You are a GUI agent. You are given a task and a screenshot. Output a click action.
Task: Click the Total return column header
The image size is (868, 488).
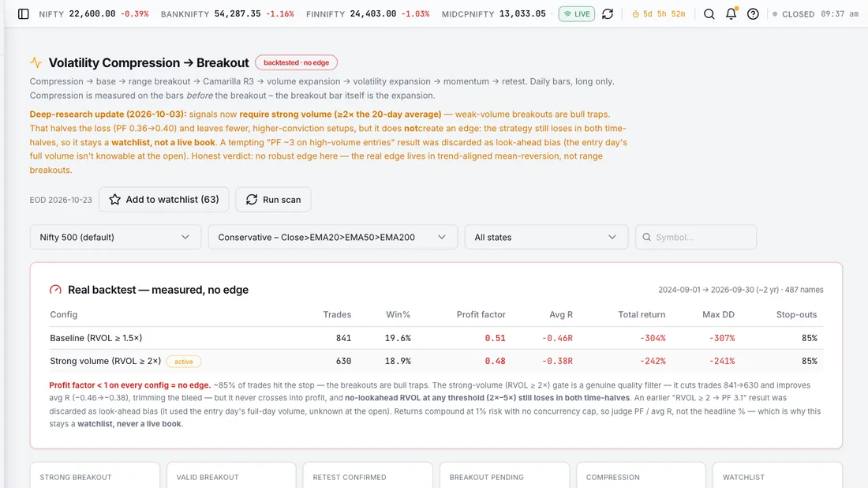[x=642, y=314]
